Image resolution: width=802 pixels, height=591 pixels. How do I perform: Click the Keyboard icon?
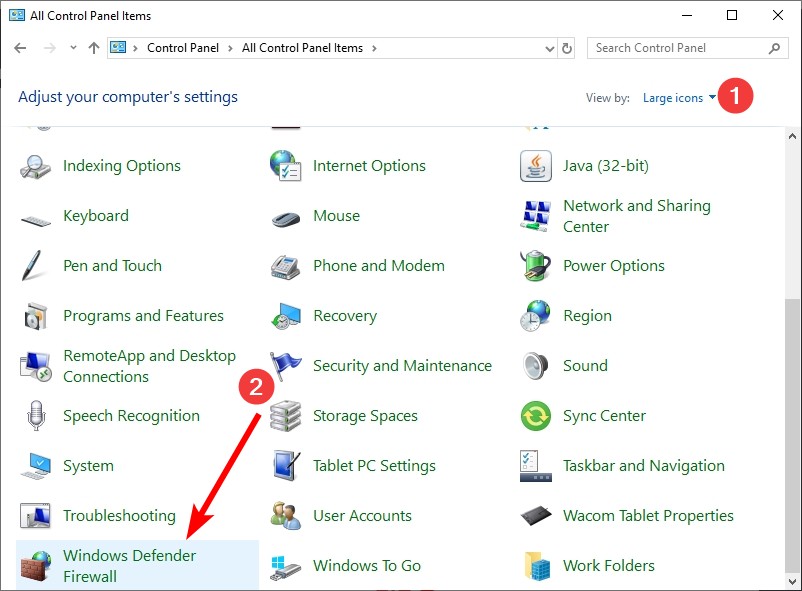click(x=35, y=221)
